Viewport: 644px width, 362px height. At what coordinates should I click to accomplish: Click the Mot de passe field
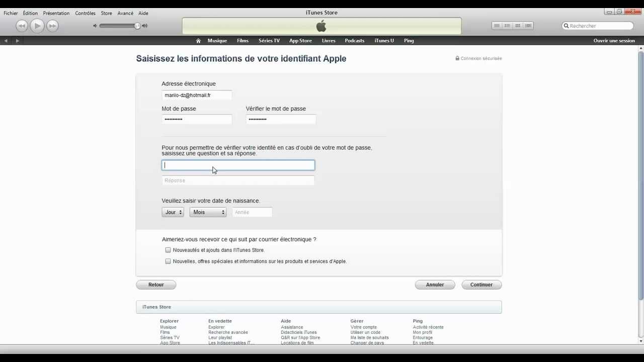[x=197, y=119]
